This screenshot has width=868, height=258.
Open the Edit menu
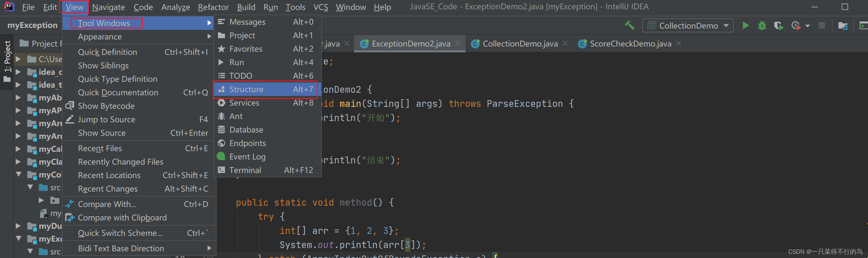click(50, 7)
